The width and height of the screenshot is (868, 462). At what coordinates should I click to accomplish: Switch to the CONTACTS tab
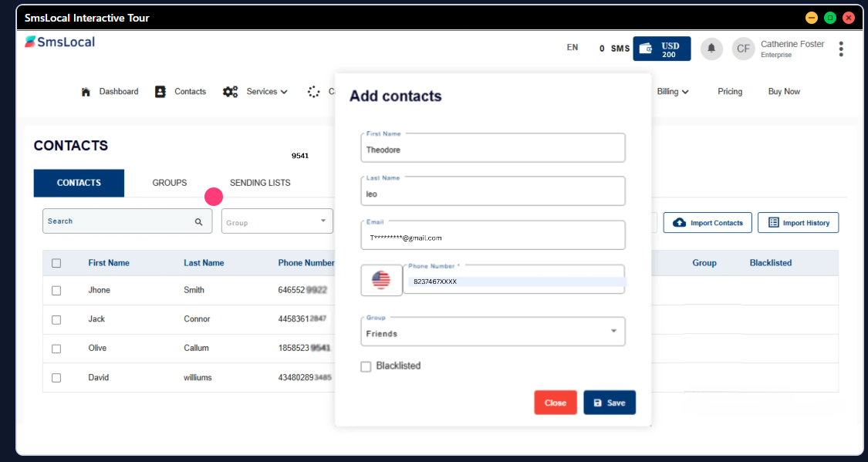[x=79, y=183]
